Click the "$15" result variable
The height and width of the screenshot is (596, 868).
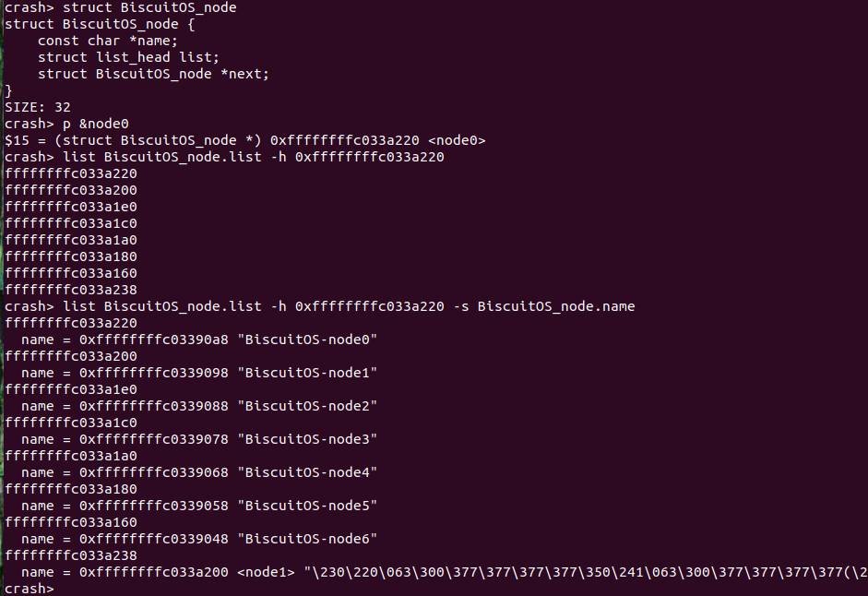coord(17,140)
